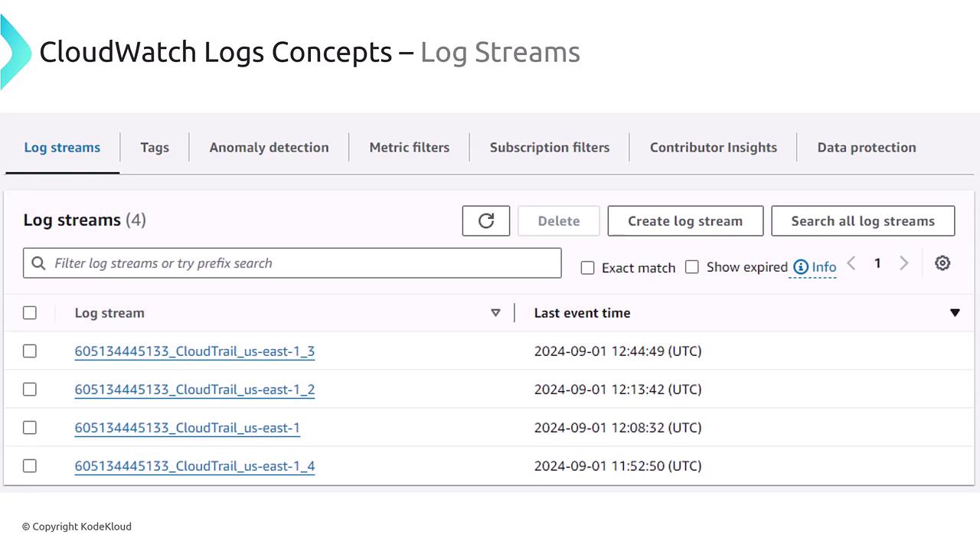
Task: Click the magnifier search icon in filter box
Action: 39,263
